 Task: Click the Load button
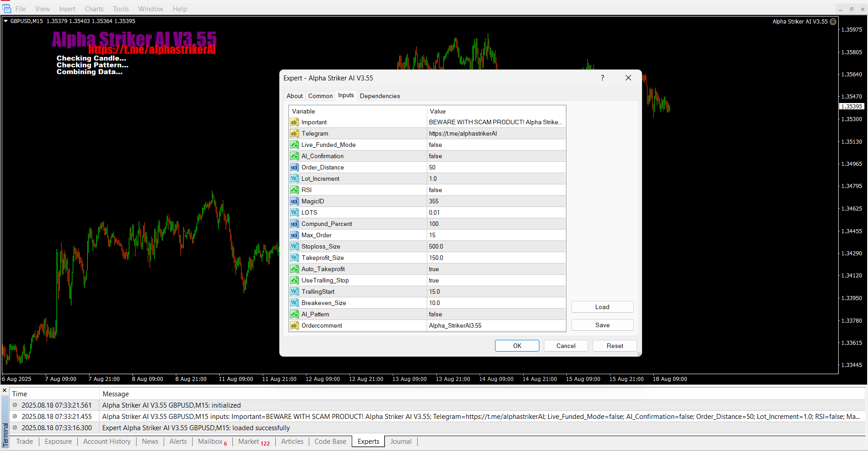[602, 307]
